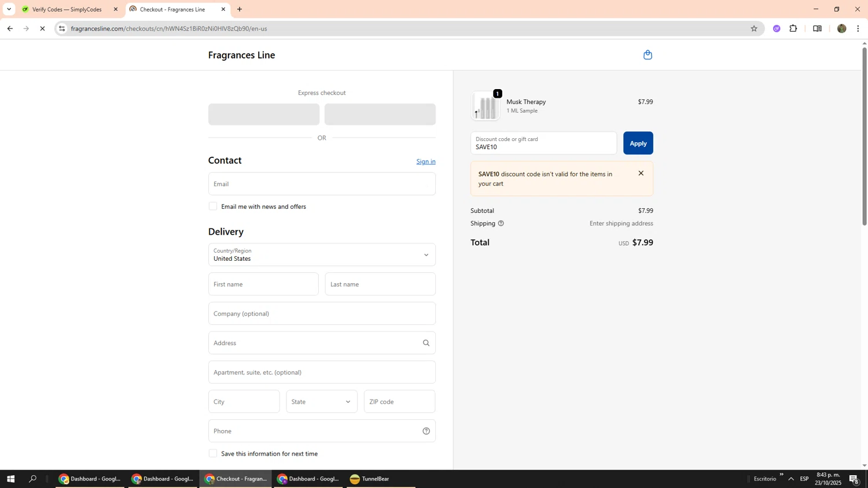Click the browser address bar URL
This screenshot has height=488, width=868.
(x=169, y=28)
